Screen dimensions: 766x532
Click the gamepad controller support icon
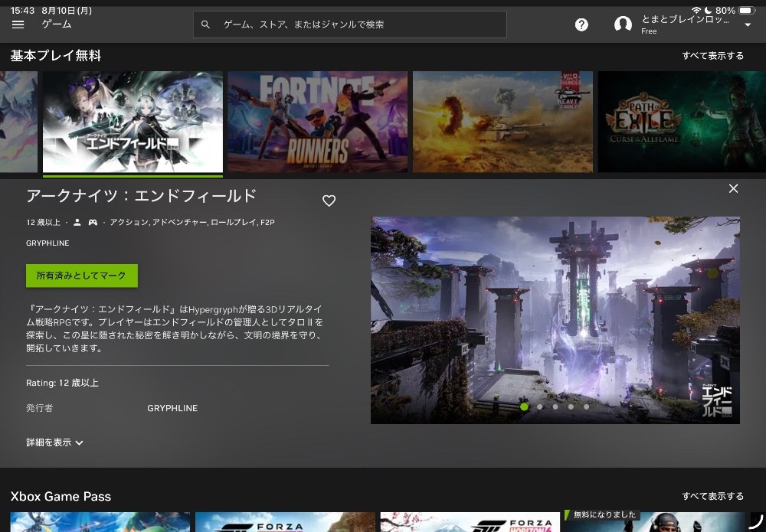pyautogui.click(x=93, y=223)
